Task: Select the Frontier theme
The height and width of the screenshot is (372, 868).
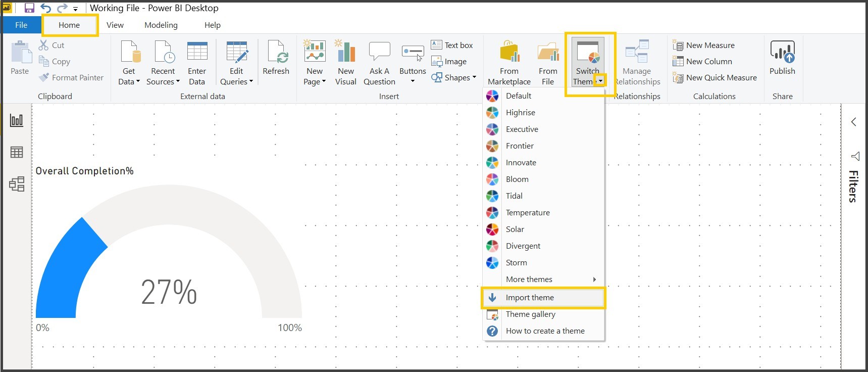Action: [x=544, y=146]
